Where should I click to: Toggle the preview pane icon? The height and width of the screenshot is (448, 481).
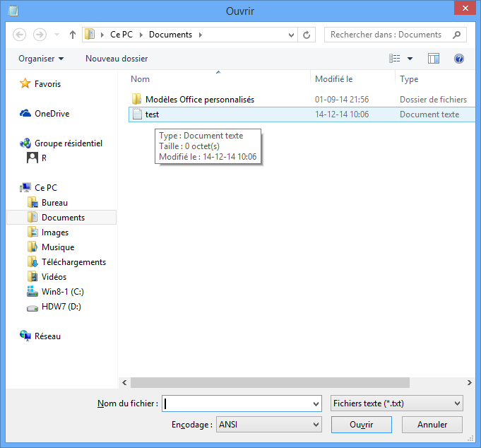pyautogui.click(x=434, y=59)
